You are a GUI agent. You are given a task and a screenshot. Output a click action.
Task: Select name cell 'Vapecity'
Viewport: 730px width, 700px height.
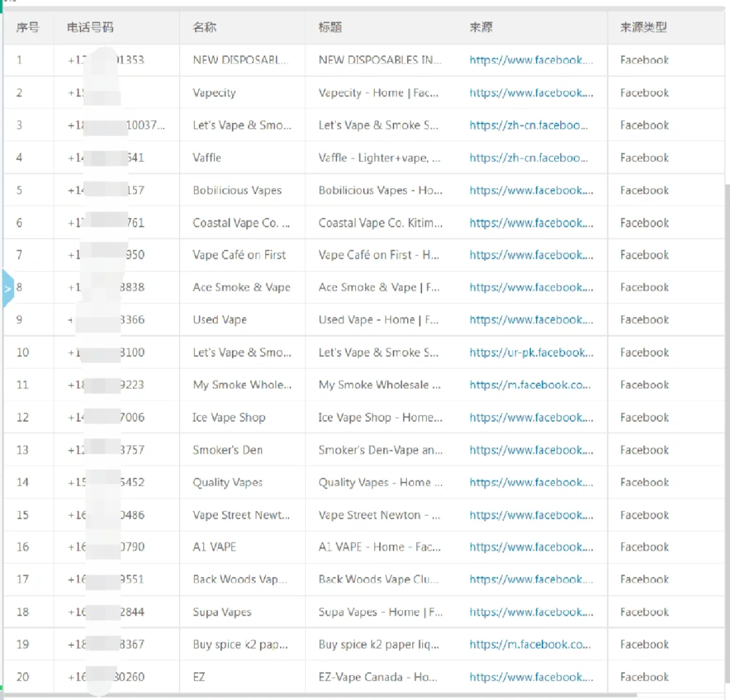coord(214,93)
